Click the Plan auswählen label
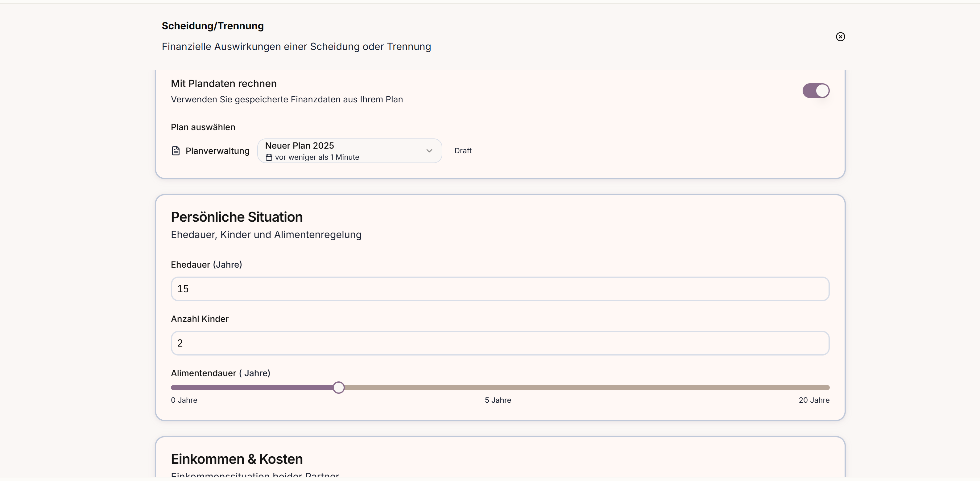Viewport: 980px width, 481px height. click(x=203, y=127)
